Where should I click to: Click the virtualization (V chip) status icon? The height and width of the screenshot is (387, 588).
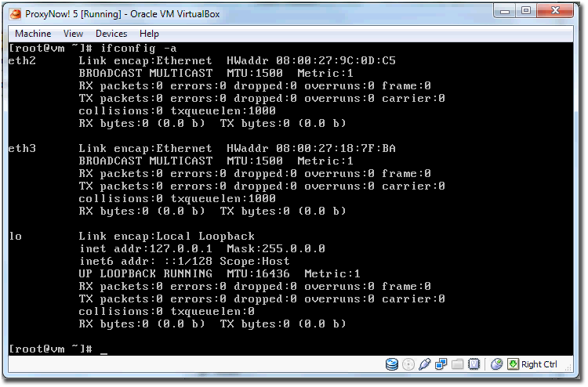(474, 364)
